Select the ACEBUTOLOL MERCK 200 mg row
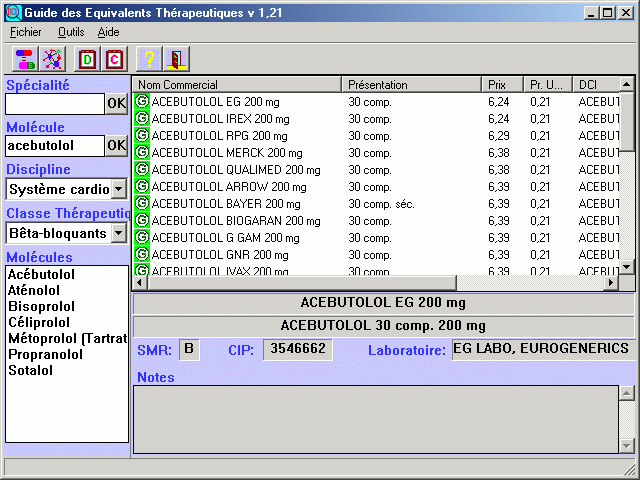This screenshot has height=480, width=640. point(376,152)
